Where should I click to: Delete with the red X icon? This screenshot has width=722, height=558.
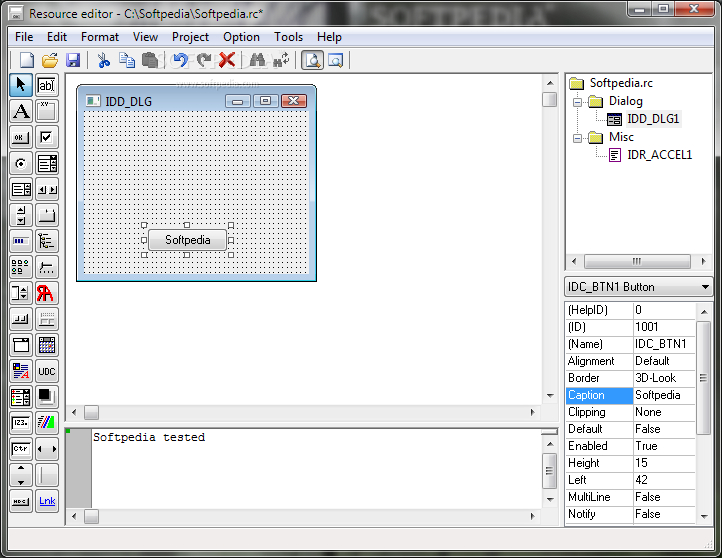(x=227, y=60)
